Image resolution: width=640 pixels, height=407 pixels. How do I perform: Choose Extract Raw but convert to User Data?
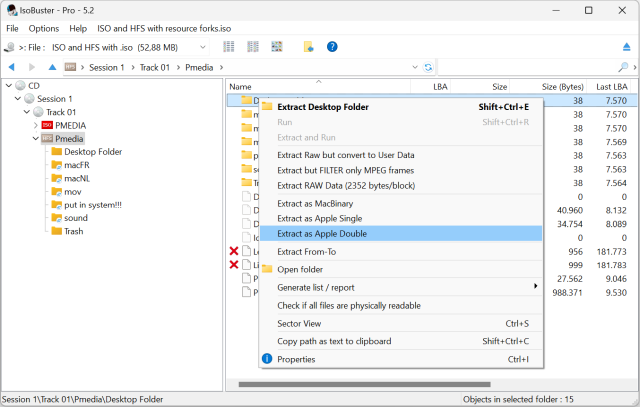pyautogui.click(x=401, y=155)
